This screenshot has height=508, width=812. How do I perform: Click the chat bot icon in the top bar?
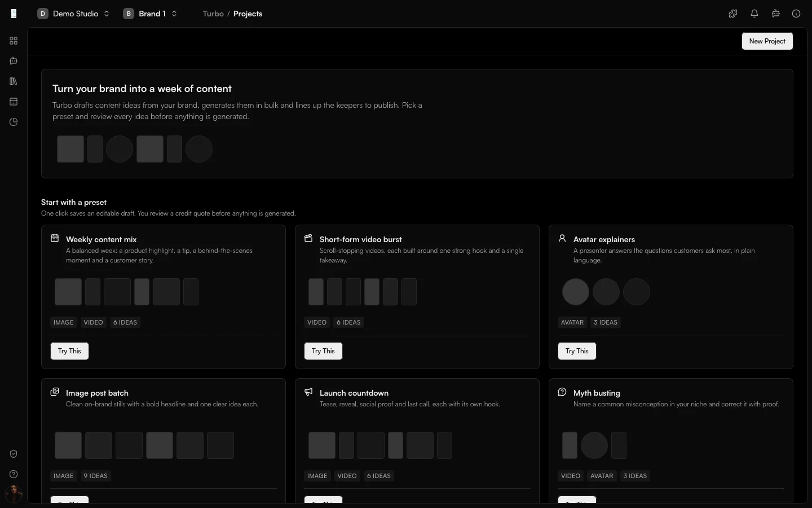(776, 14)
